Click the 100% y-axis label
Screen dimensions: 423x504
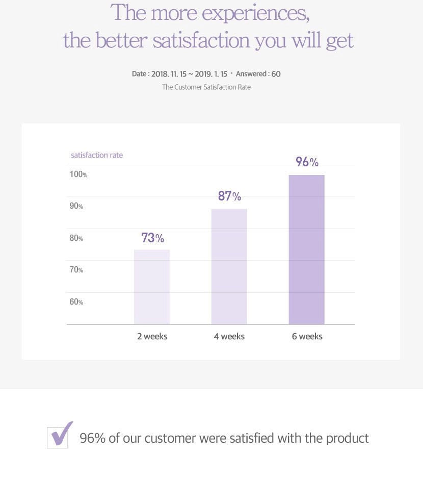pyautogui.click(x=78, y=174)
